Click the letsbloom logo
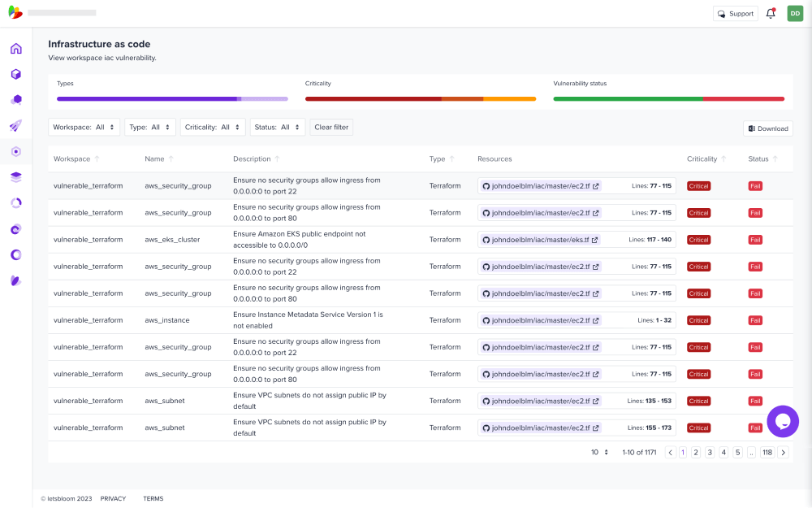 (x=15, y=12)
